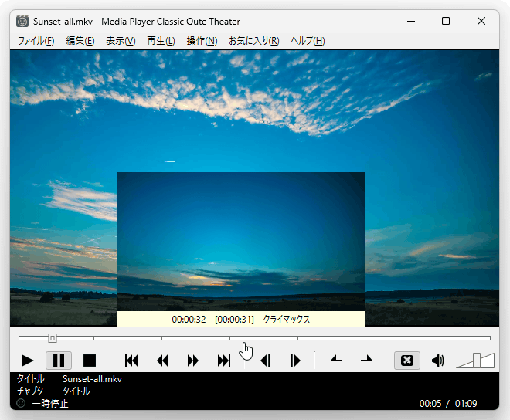Skip to the previous chapter
The image size is (510, 420).
[x=131, y=361]
